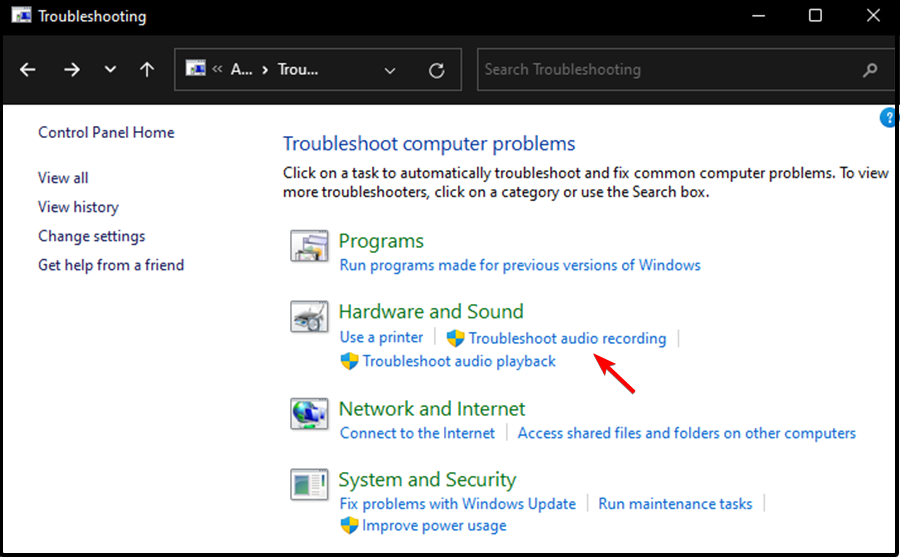Open the Connect to the Internet troubleshooter
Image resolution: width=900 pixels, height=557 pixels.
[x=417, y=433]
